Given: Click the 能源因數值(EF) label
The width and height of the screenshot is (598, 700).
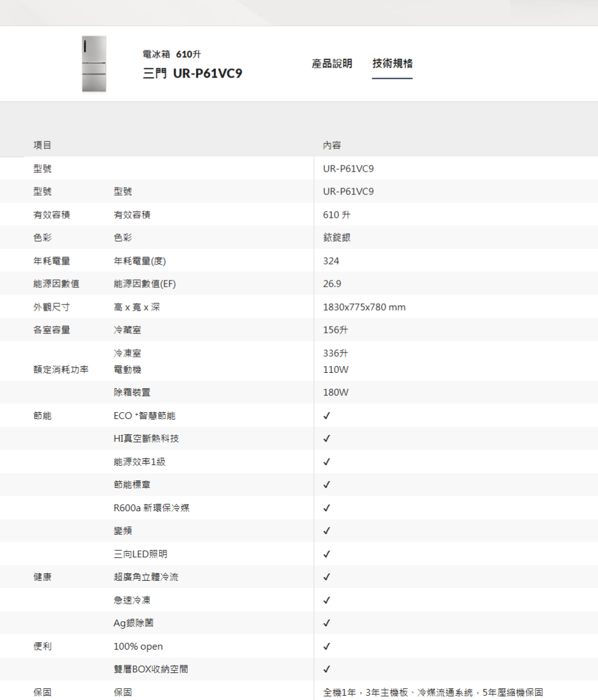Looking at the screenshot, I should point(145,284).
